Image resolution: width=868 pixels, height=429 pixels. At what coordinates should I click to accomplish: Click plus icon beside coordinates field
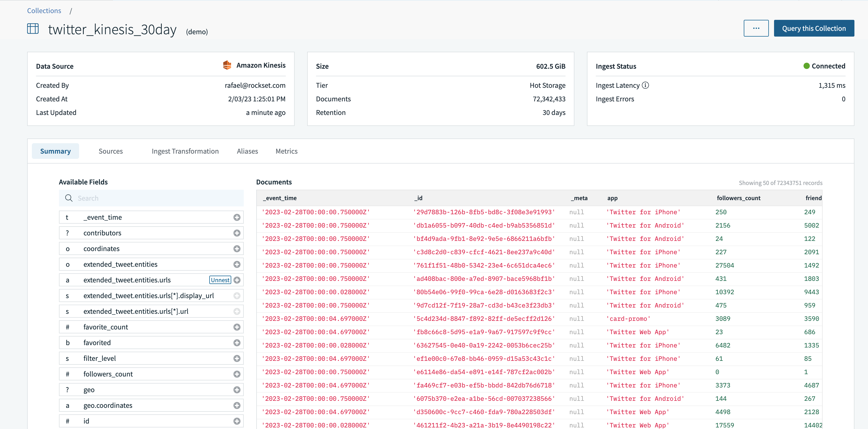237,249
